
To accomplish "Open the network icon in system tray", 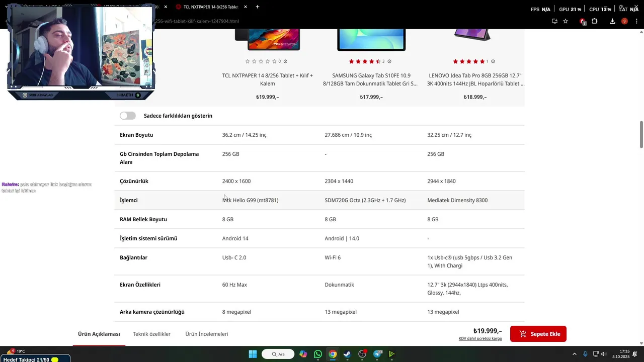I will [596, 354].
